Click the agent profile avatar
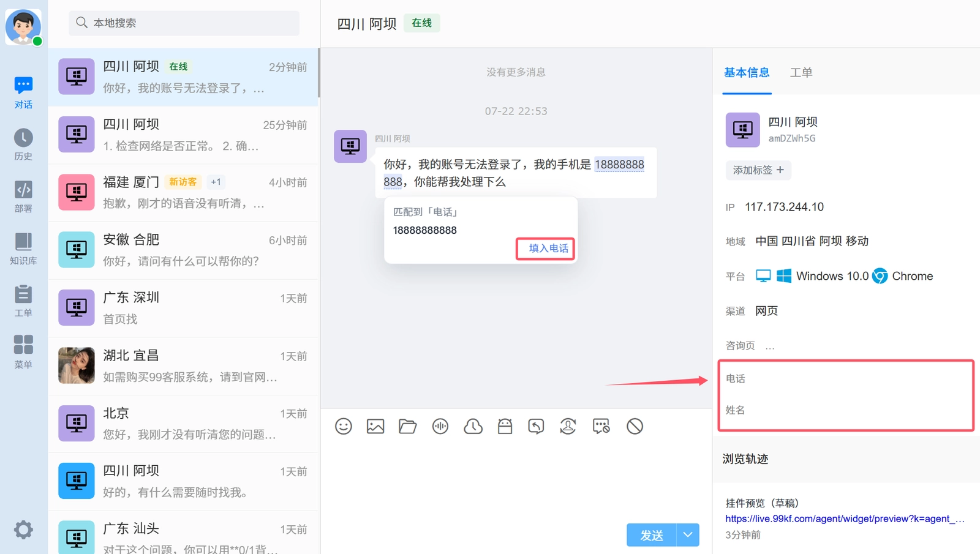Viewport: 980px width, 554px height. pyautogui.click(x=23, y=26)
